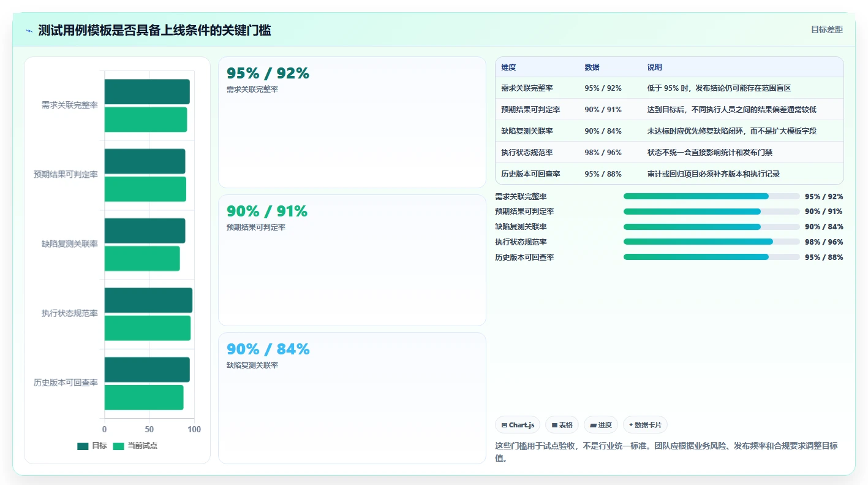Click 98% / 96% beside the progress bar
Image resolution: width=868 pixels, height=485 pixels.
[824, 242]
